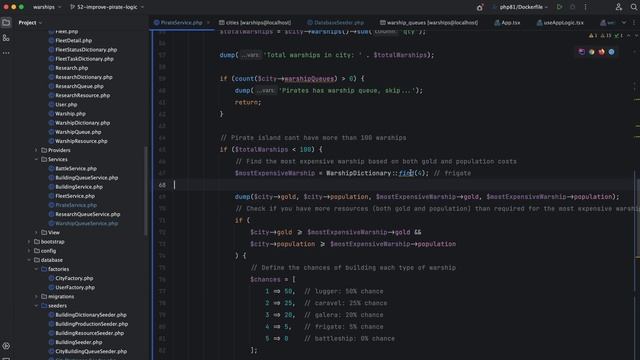Open the Services tool window icon at bottom left

point(6,346)
